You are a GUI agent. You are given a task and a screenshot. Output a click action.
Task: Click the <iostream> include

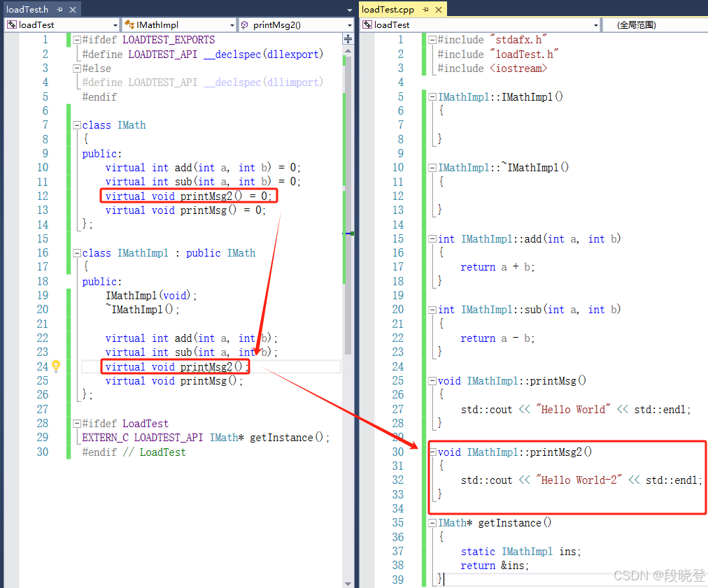click(x=518, y=68)
